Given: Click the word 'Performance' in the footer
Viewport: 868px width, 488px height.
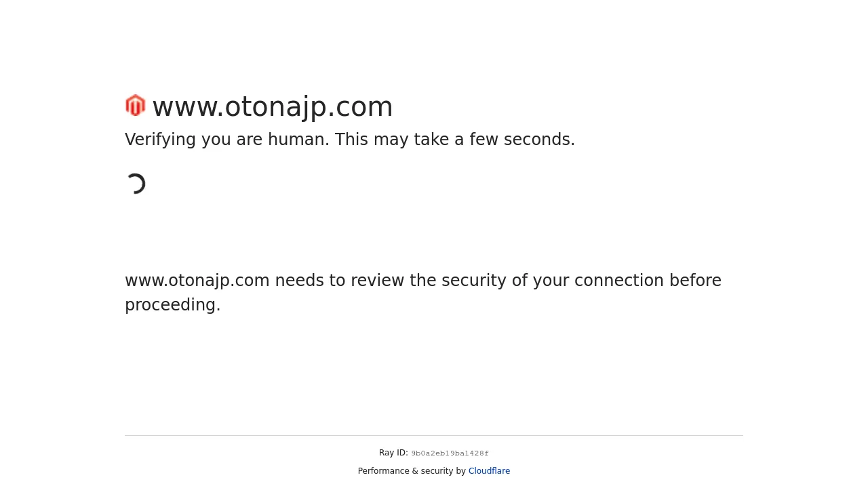Looking at the screenshot, I should (383, 471).
